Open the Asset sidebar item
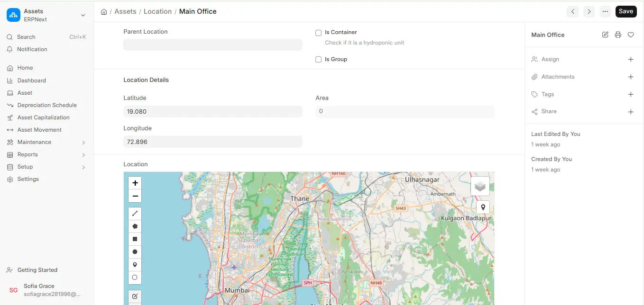 point(46,93)
